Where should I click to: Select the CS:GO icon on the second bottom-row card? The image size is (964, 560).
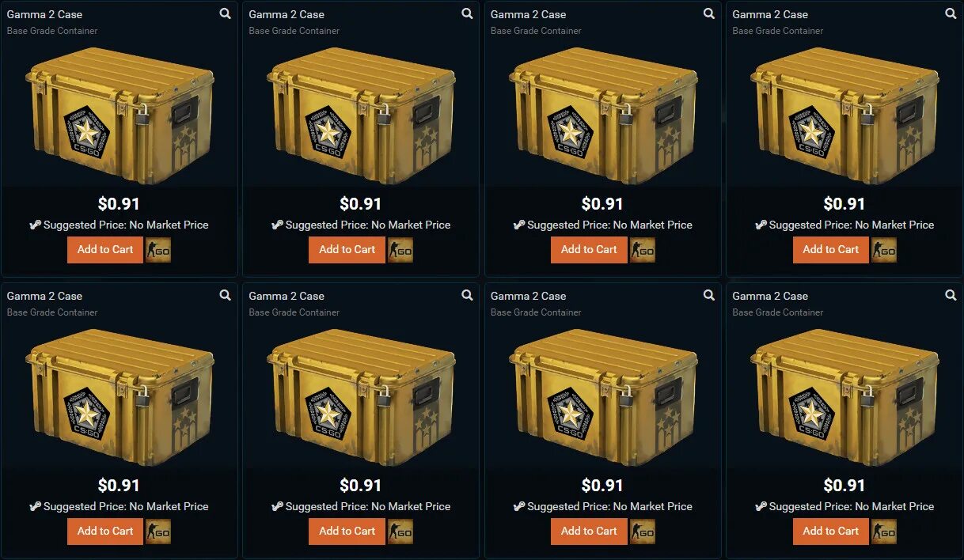click(400, 532)
